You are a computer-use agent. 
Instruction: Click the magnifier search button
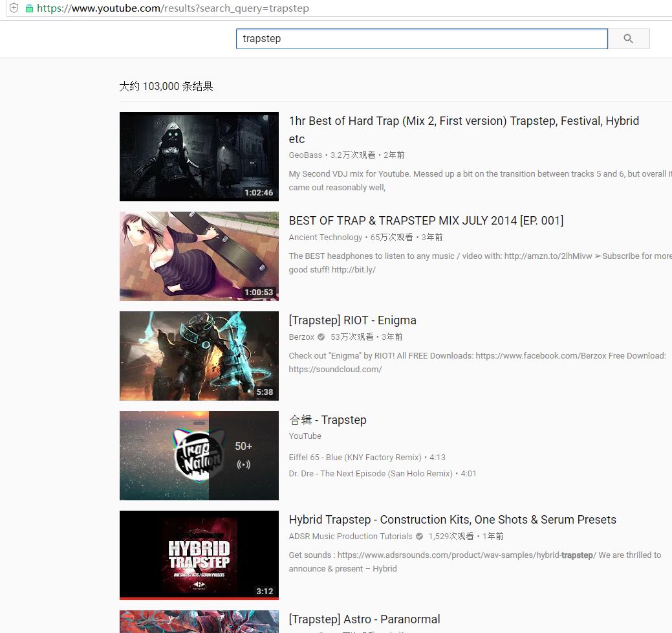(628, 39)
